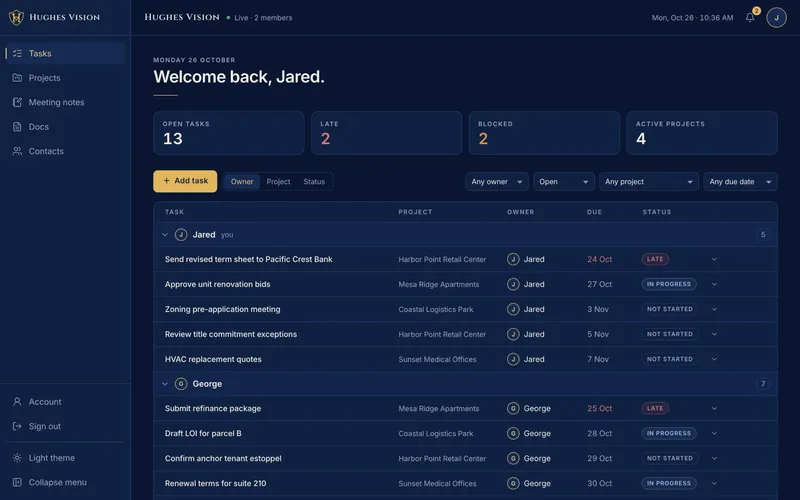Open the notifications bell
Image resolution: width=800 pixels, height=500 pixels.
tap(749, 18)
